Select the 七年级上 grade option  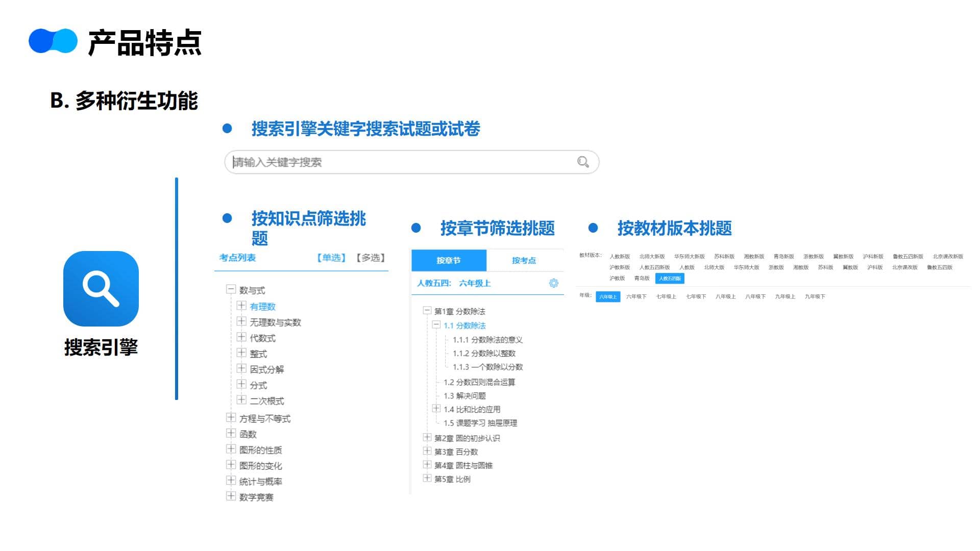pos(666,297)
